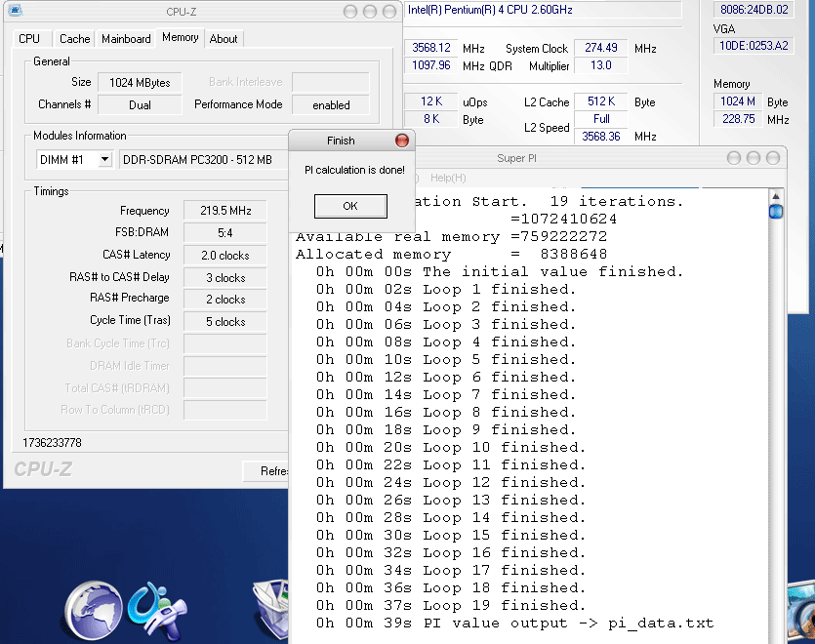Screen dimensions: 815x644
Task: Click the 8086:24DB.02 device ID field
Action: point(754,10)
